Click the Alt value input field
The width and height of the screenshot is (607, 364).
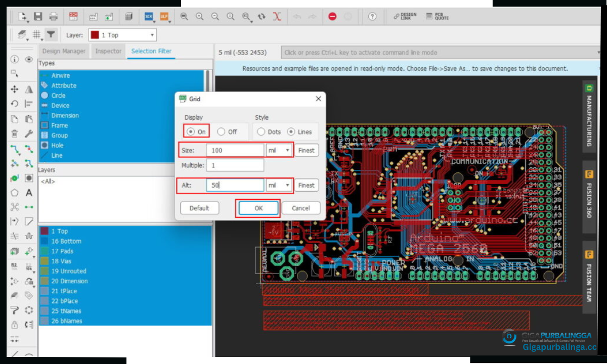point(235,185)
